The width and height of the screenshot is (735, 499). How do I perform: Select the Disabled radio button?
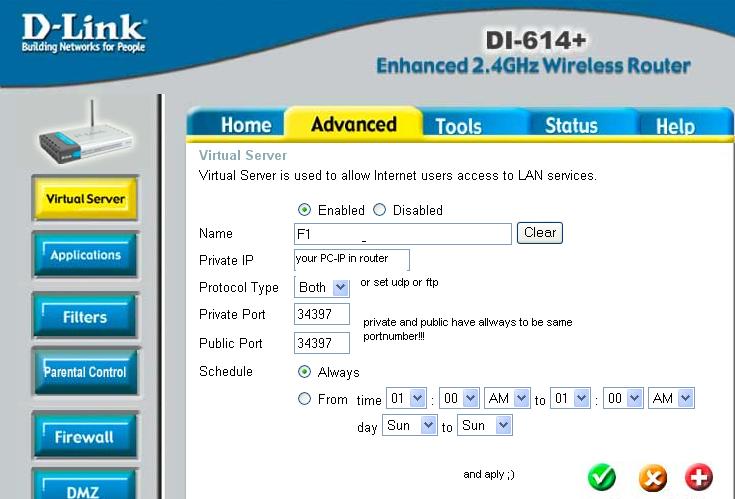pyautogui.click(x=379, y=210)
